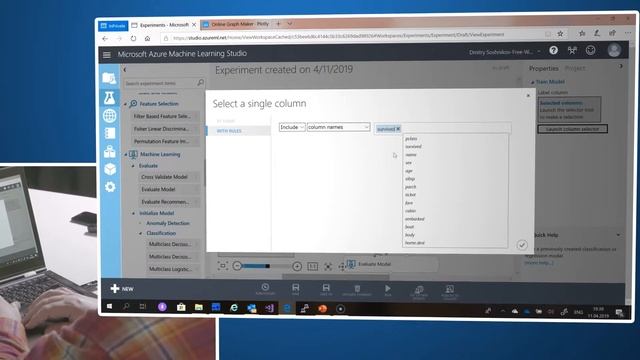Screen dimensions: 640x360
Task: Close the Select a single column dialog
Action: coord(528,96)
